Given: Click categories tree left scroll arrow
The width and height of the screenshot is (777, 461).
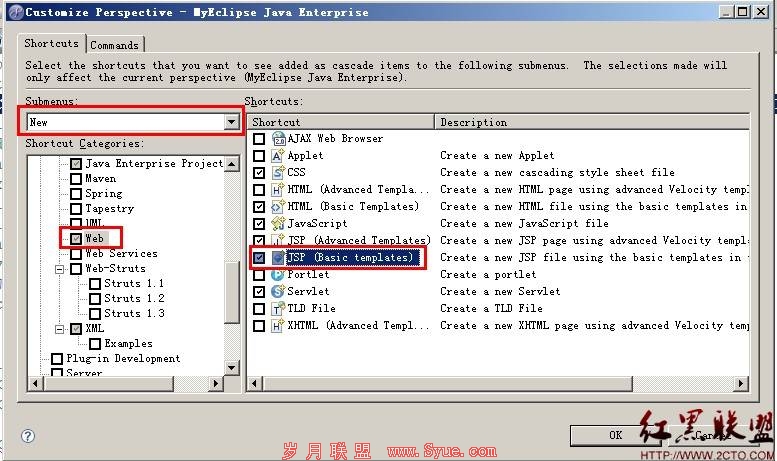Looking at the screenshot, I should (35, 383).
